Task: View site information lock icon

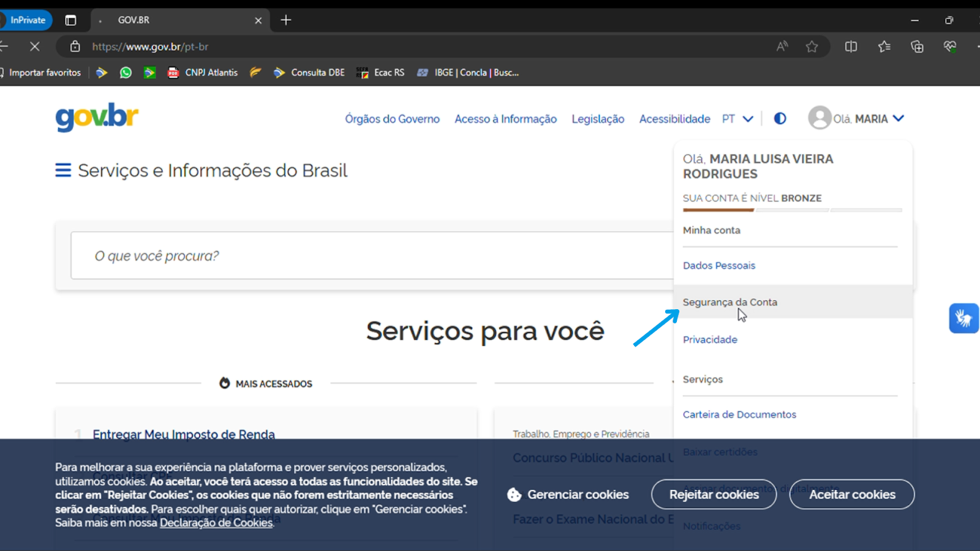Action: click(x=75, y=47)
